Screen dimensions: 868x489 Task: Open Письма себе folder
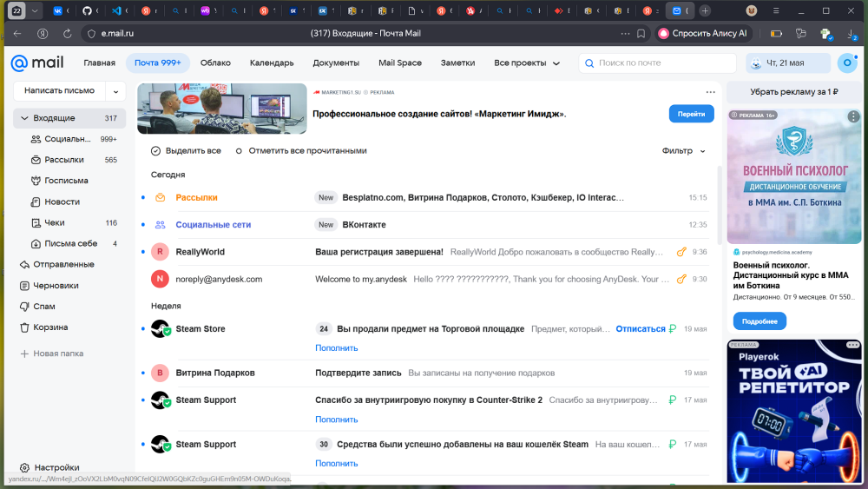click(x=71, y=243)
